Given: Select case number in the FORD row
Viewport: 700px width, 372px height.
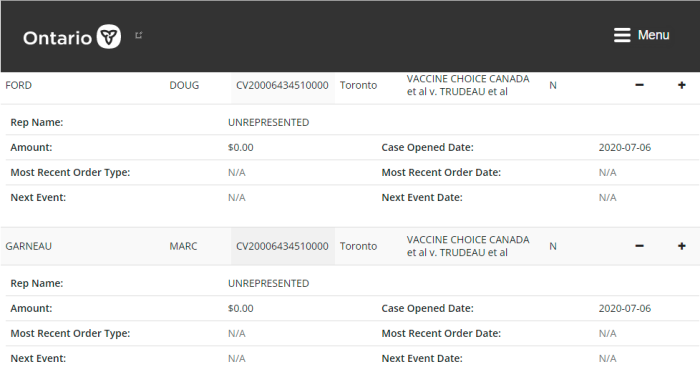Looking at the screenshot, I should click(x=282, y=85).
